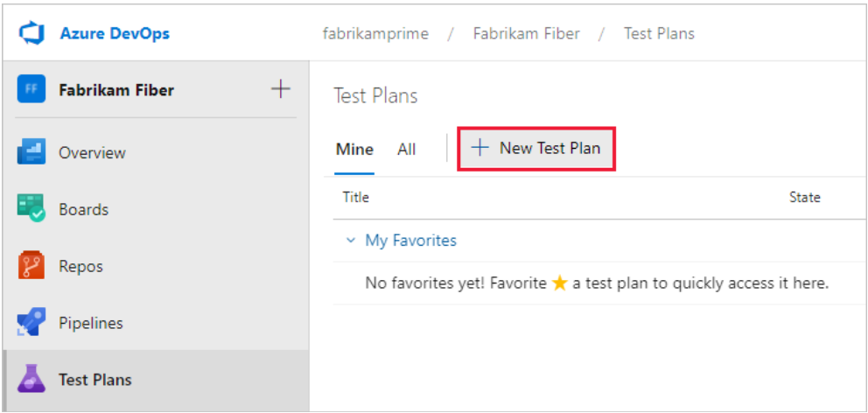Click the plus icon beside Fabrikam Fiber
This screenshot has width=868, height=413.
point(280,89)
